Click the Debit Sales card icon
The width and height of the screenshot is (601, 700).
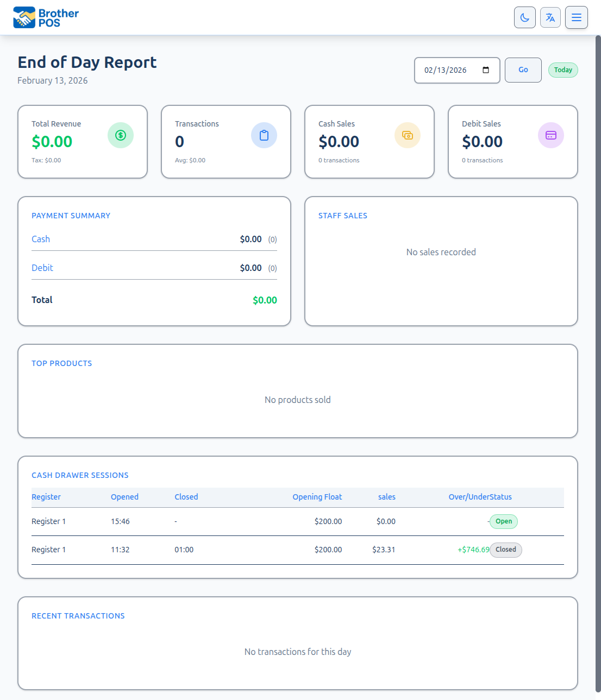click(551, 135)
